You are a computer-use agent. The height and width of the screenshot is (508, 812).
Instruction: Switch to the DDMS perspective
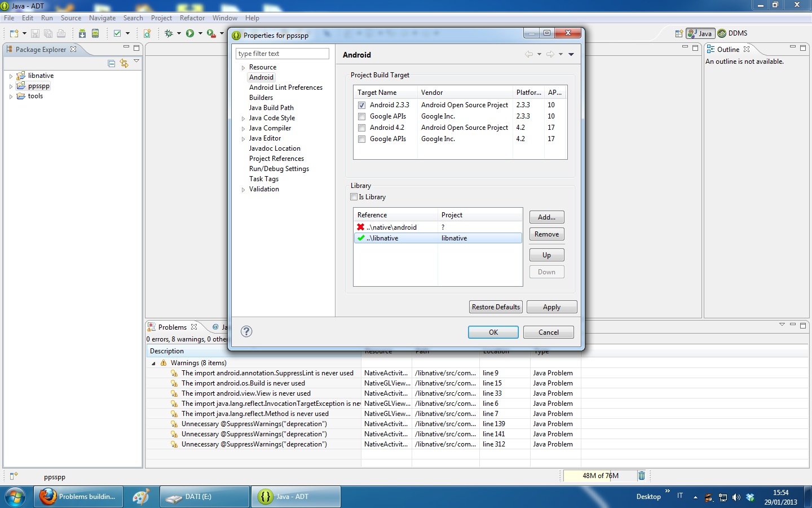pyautogui.click(x=732, y=33)
